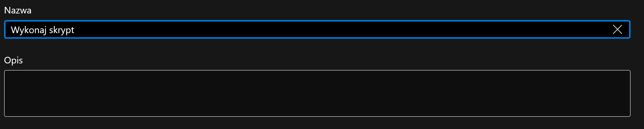This screenshot has height=129, width=644.
Task: Set focus to the description field under Opis
Action: click(x=317, y=93)
